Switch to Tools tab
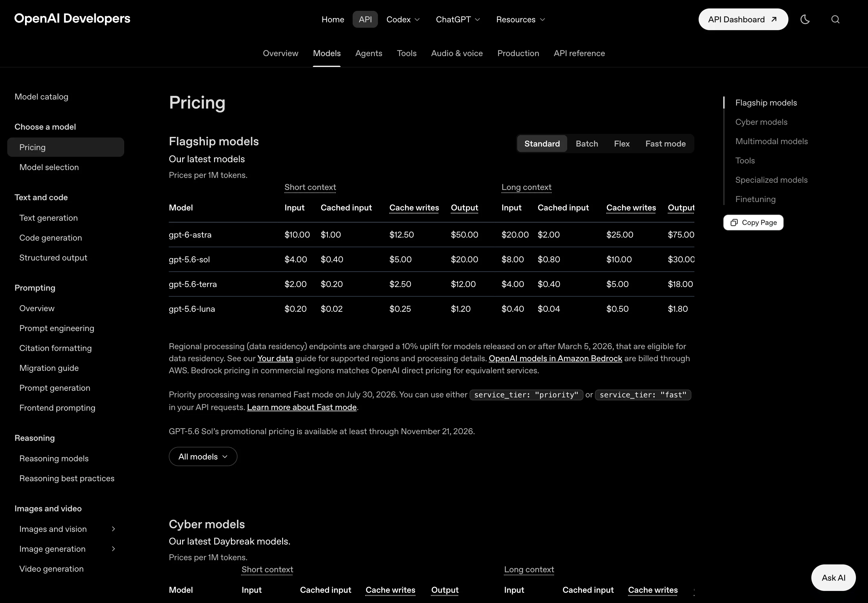The height and width of the screenshot is (603, 868). pos(407,53)
